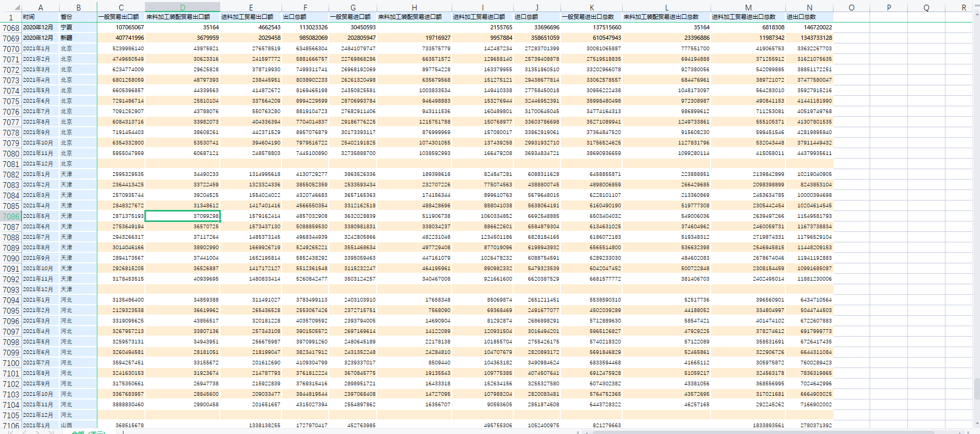Click header cell 来料加工装配贸易进口额
980x434 pixels.
point(414,17)
